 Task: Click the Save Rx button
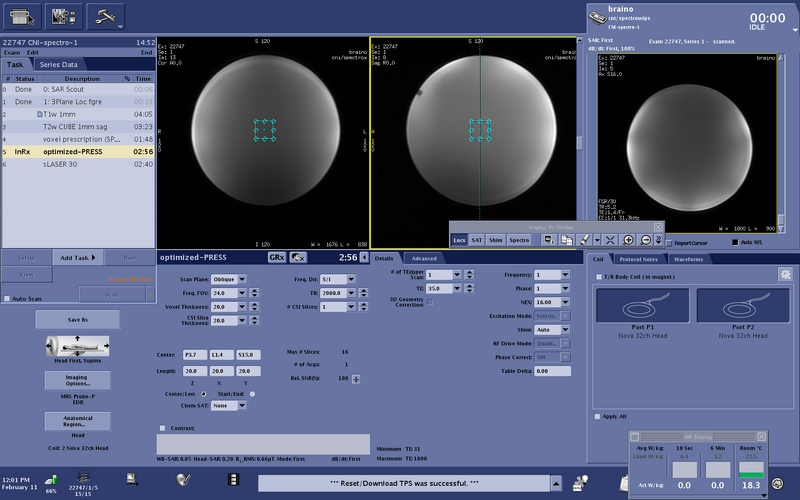[x=78, y=320]
